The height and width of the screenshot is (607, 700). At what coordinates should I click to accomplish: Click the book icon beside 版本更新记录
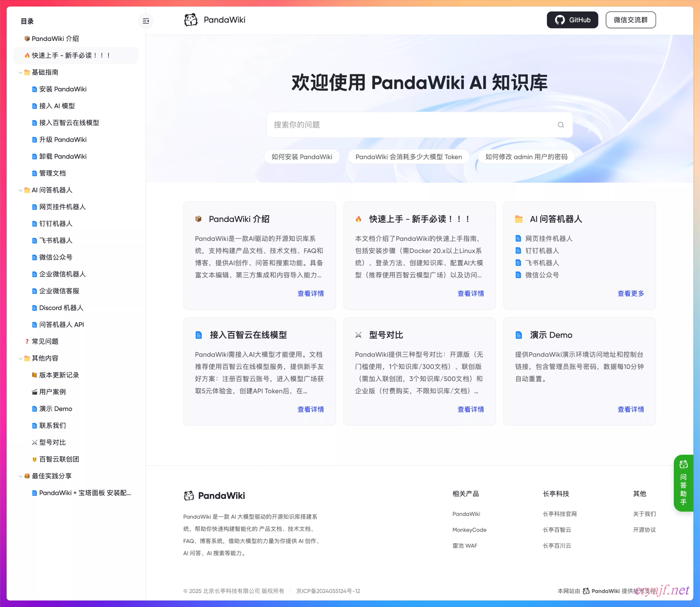point(35,375)
